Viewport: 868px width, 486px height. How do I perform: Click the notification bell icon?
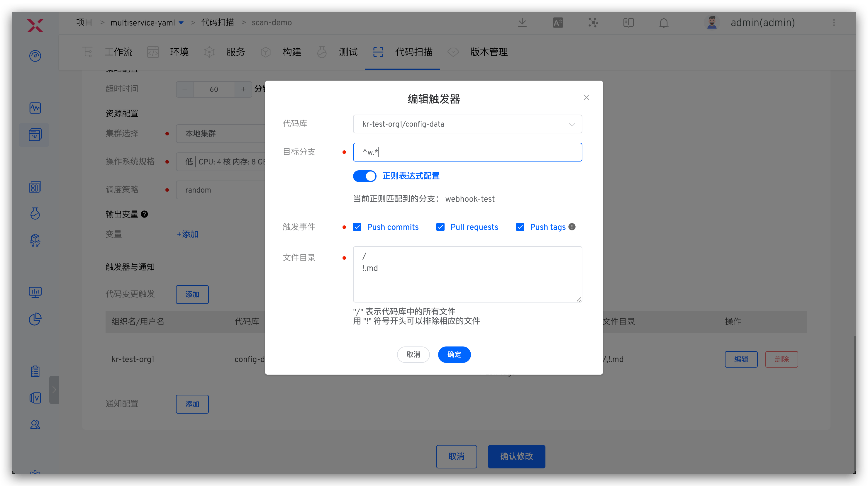click(664, 23)
